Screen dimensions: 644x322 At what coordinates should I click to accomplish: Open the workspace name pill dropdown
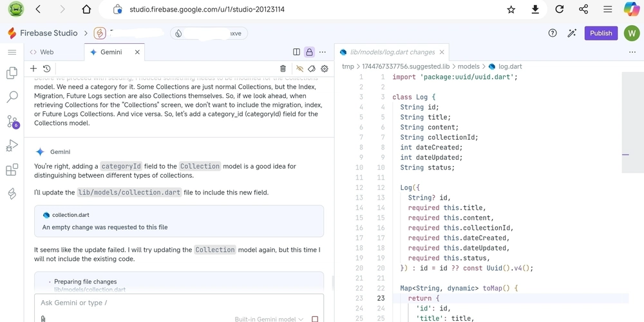coord(209,33)
